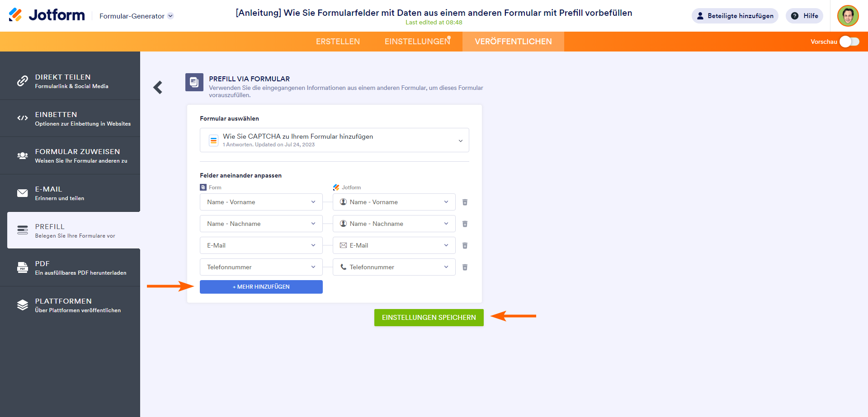This screenshot has width=868, height=417.
Task: Remove the E-Mail field mapping row
Action: coord(465,245)
